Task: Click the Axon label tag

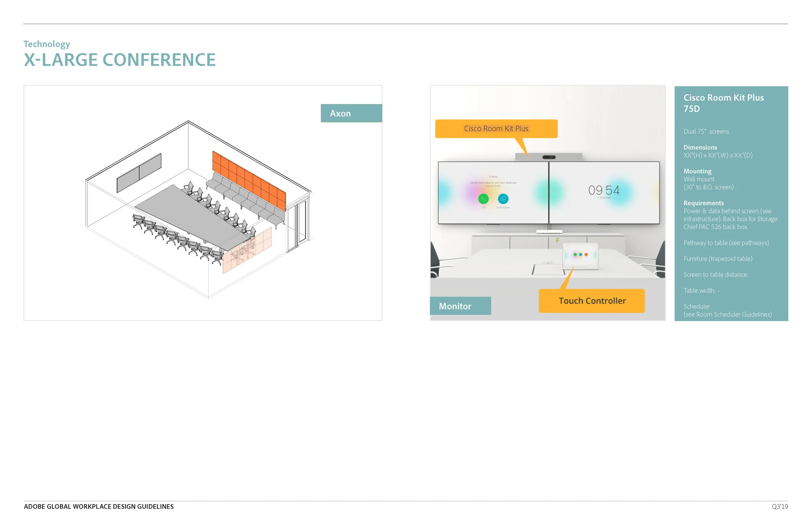Action: coord(351,113)
